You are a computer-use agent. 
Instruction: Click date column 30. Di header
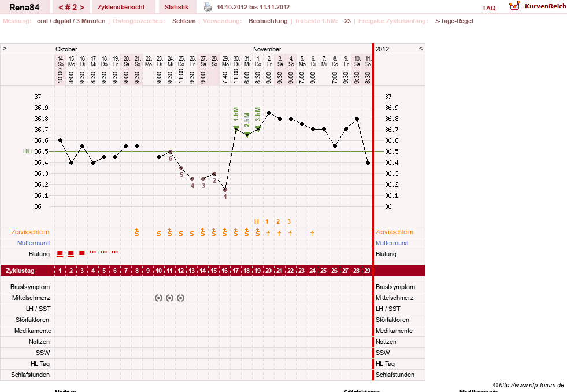(236, 61)
